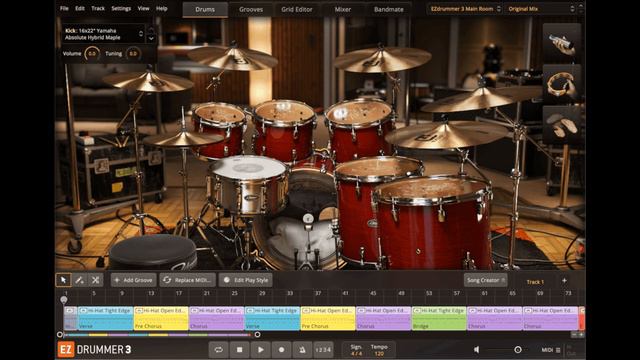Click the loop range end handle
This screenshot has width=640, height=360.
pyautogui.click(x=257, y=335)
